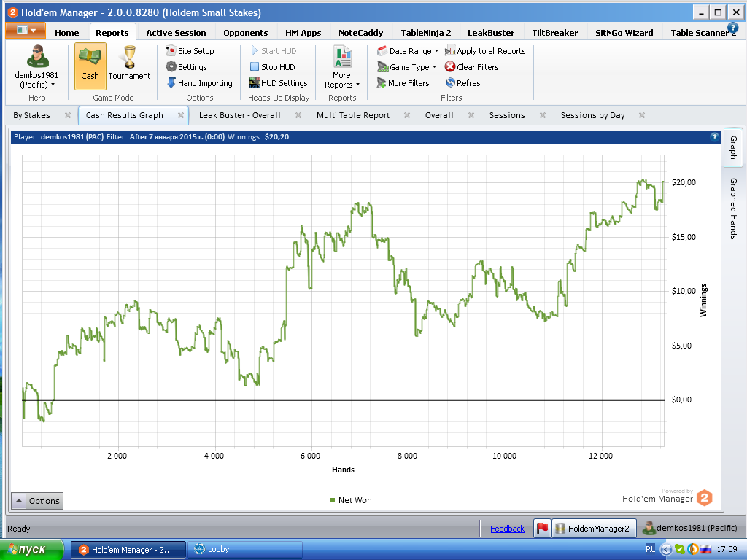Click demkos1981 (Pacific) in the status bar

pos(690,528)
